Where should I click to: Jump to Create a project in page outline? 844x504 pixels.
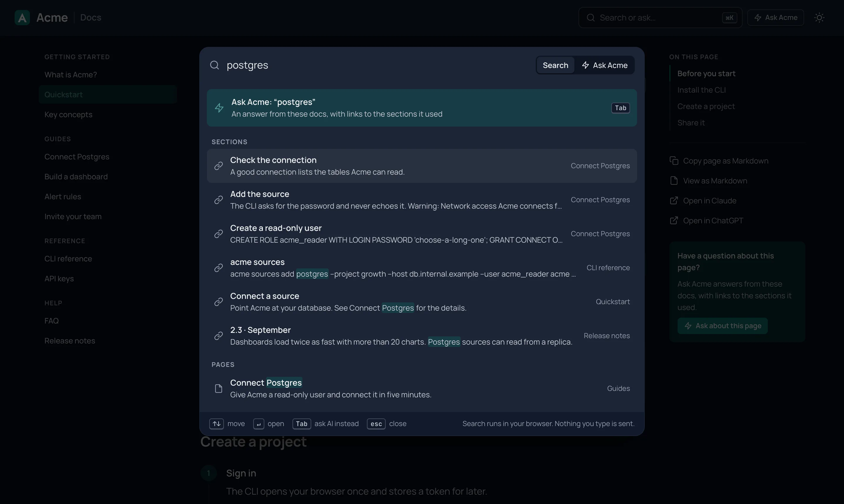706,106
